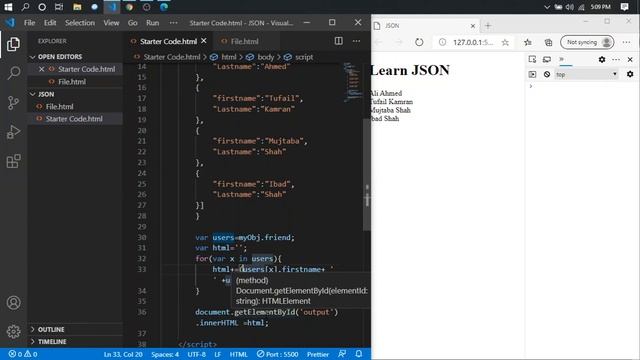Viewport: 640px width, 360px height.
Task: Switch to the File.html editor tab
Action: coord(244,41)
